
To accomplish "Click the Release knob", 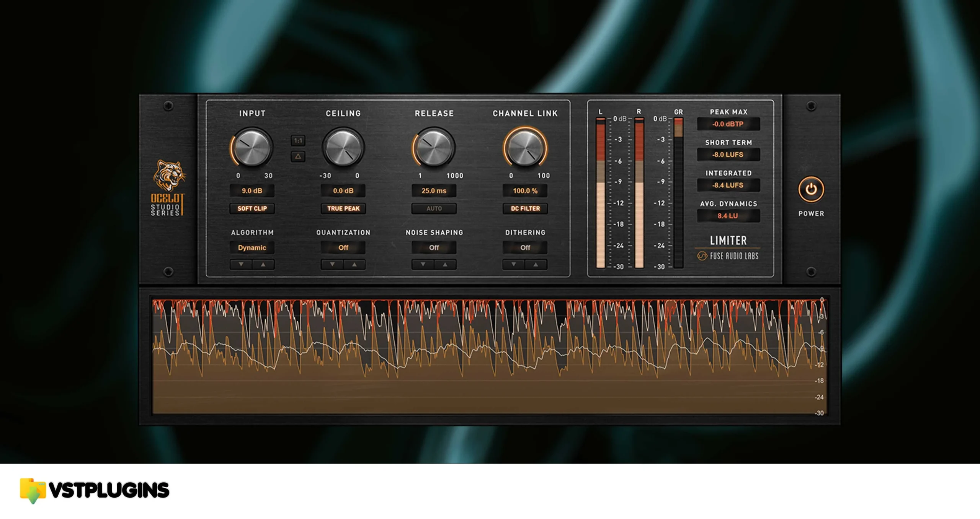I will coord(434,148).
